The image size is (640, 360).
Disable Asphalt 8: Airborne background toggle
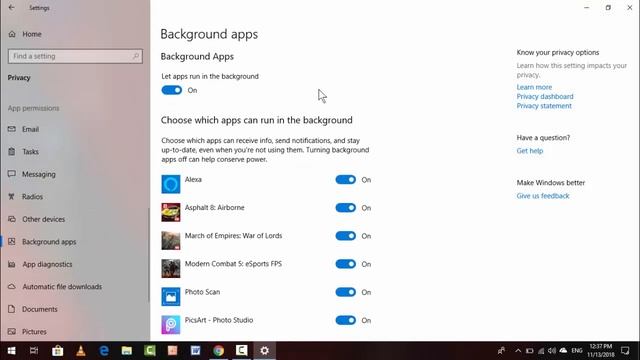346,208
